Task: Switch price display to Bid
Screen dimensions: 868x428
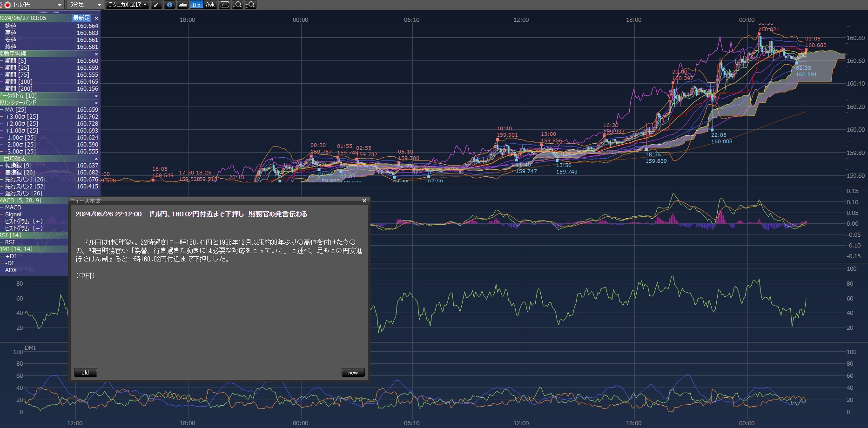Action: 196,5
